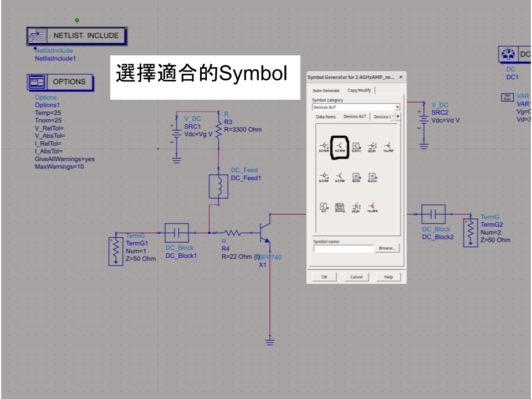Select the VAR equation icon
Image resolution: width=532 pixels, height=399 pixels.
(x=508, y=98)
